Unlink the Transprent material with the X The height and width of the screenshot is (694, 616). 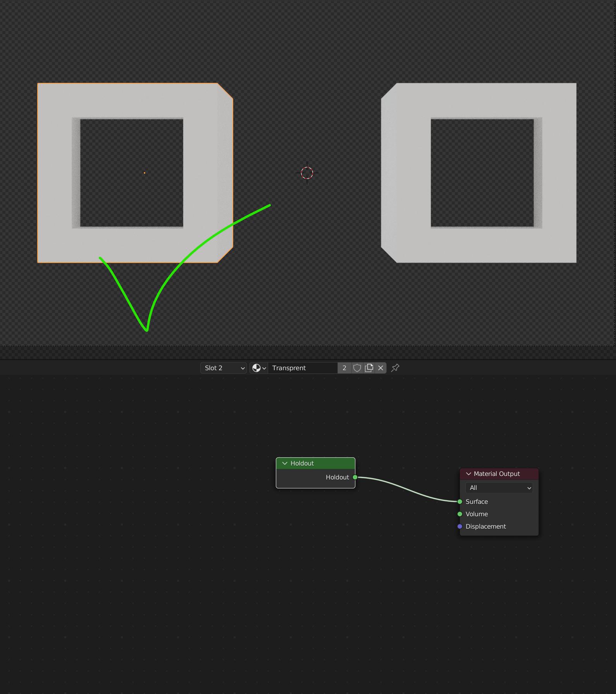(381, 368)
